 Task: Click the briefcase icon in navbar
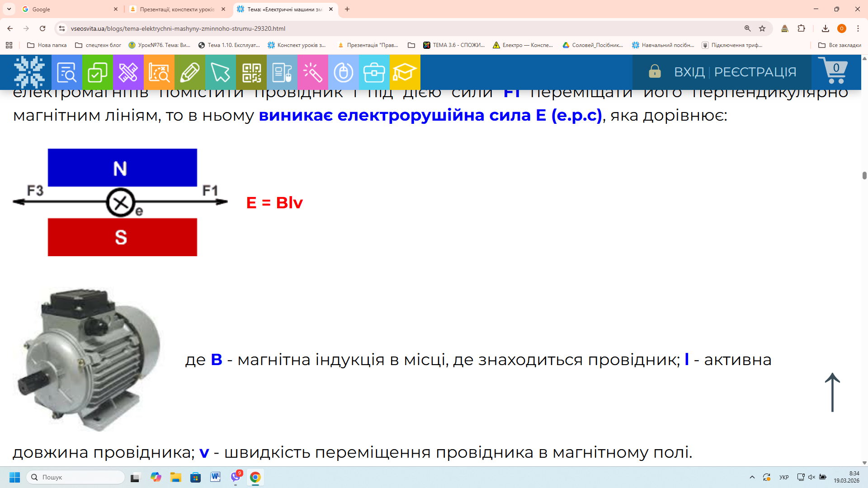[374, 72]
